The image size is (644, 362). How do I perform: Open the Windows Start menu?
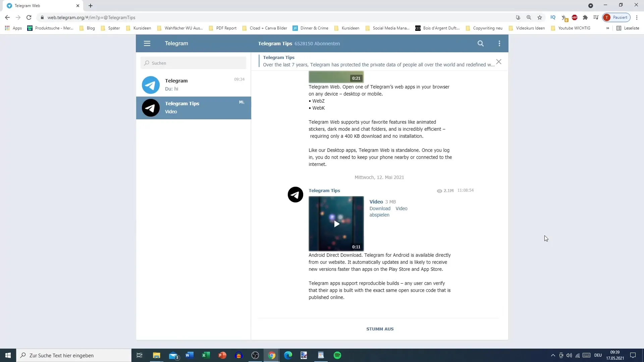pyautogui.click(x=8, y=355)
